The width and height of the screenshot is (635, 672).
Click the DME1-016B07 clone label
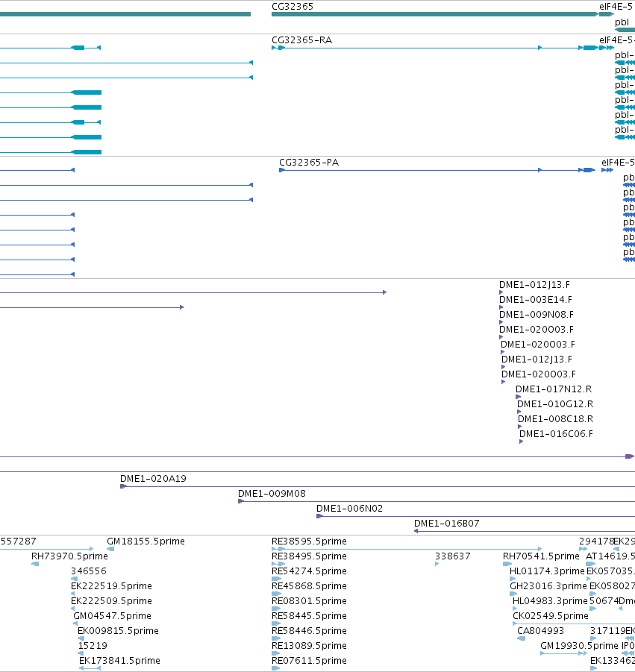(447, 524)
